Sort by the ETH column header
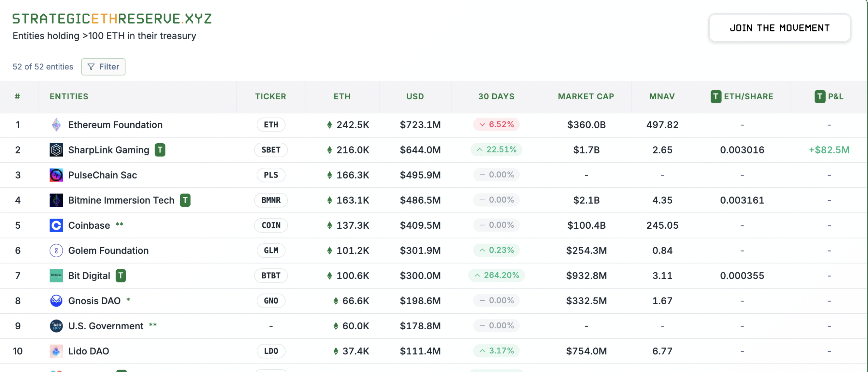This screenshot has height=372, width=868. click(x=342, y=97)
